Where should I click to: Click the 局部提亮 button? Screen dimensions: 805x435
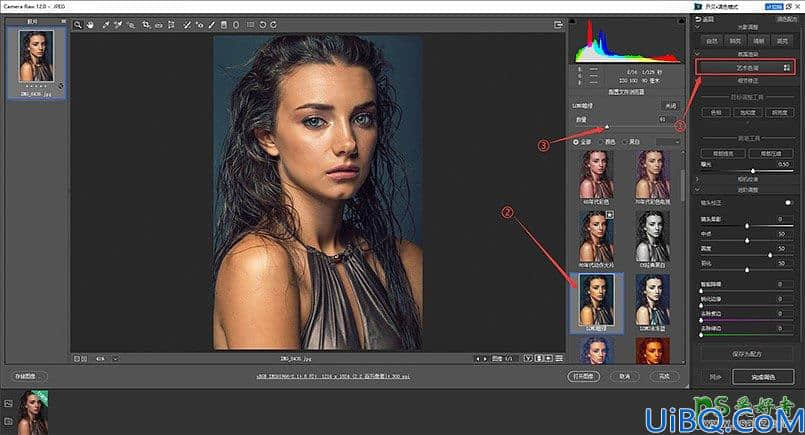(723, 154)
